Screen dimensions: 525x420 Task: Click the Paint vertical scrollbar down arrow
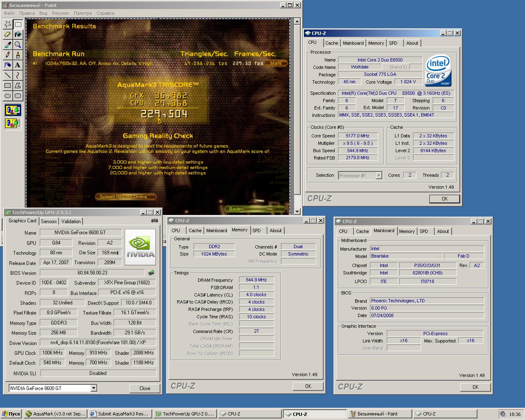tap(297, 212)
